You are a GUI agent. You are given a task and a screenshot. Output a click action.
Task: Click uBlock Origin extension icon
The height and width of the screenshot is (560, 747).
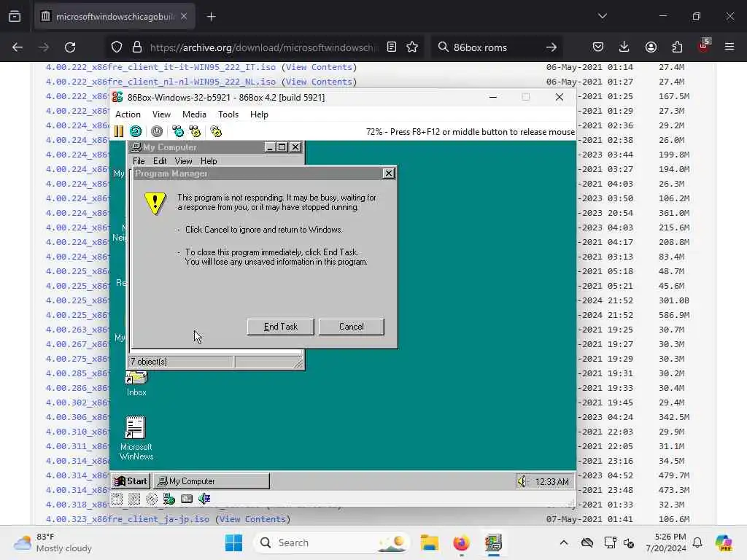click(704, 46)
